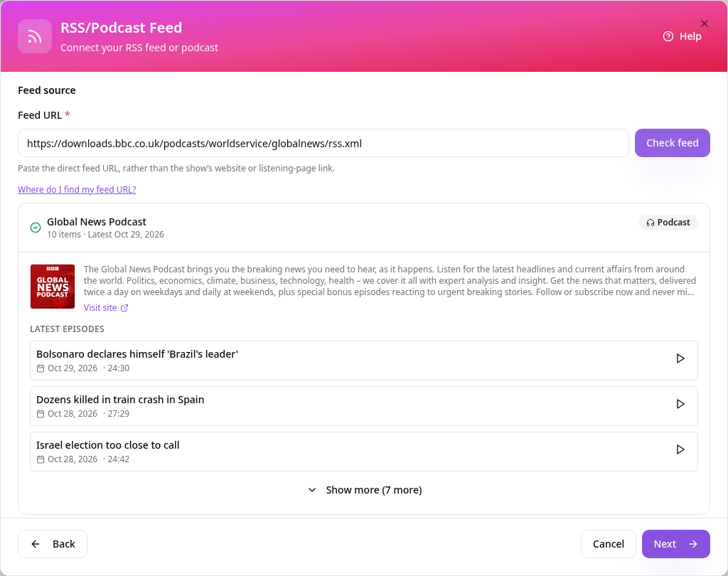Viewport: 728px width, 576px height.
Task: Cancel the feed setup
Action: [x=609, y=544]
